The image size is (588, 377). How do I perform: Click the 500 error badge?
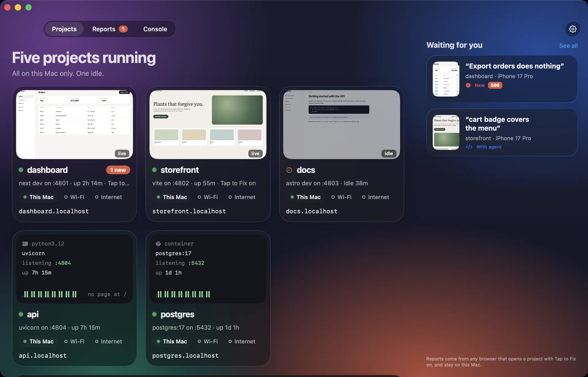[x=495, y=85]
